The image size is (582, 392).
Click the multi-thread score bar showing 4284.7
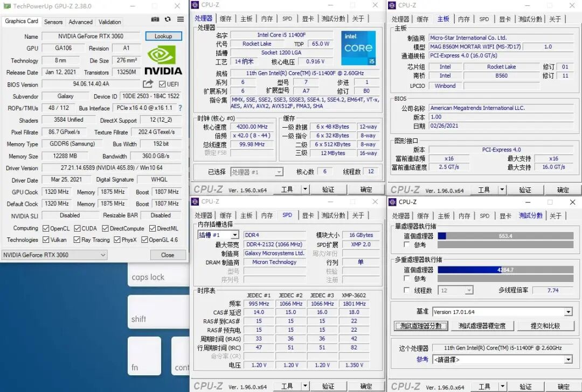click(505, 270)
